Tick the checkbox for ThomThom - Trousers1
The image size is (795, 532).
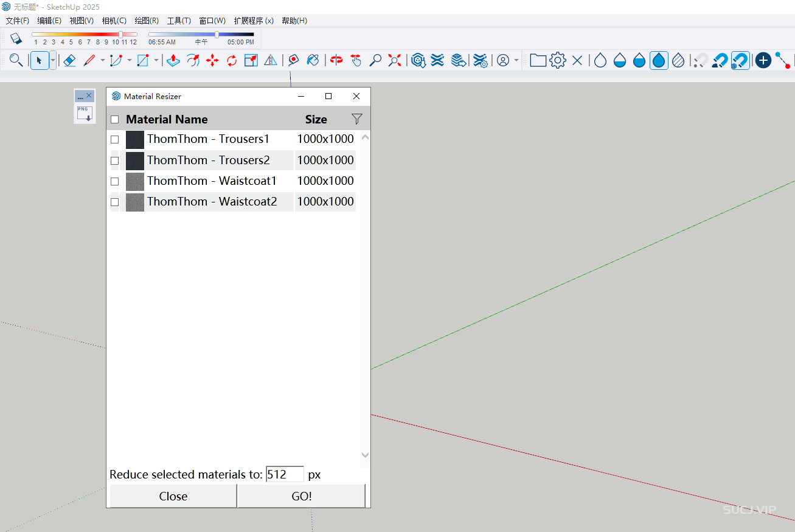coord(114,139)
